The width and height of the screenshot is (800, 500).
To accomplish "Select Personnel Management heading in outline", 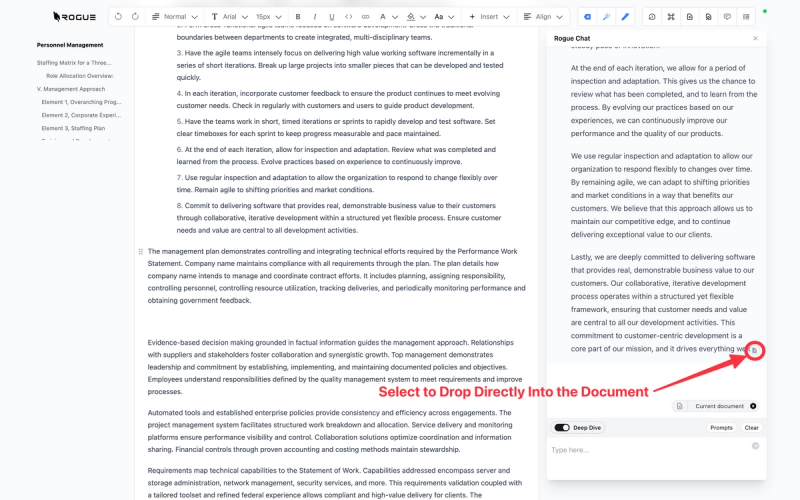I will coord(70,45).
